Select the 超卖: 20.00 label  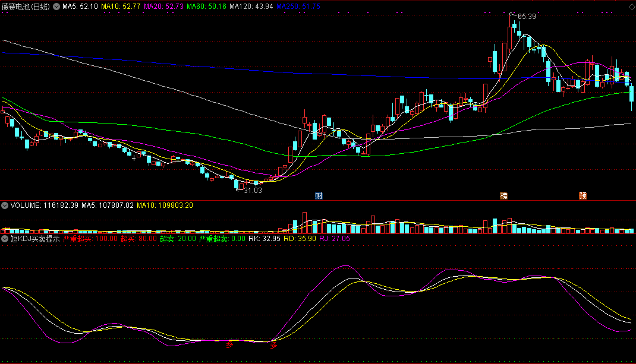tap(178, 239)
